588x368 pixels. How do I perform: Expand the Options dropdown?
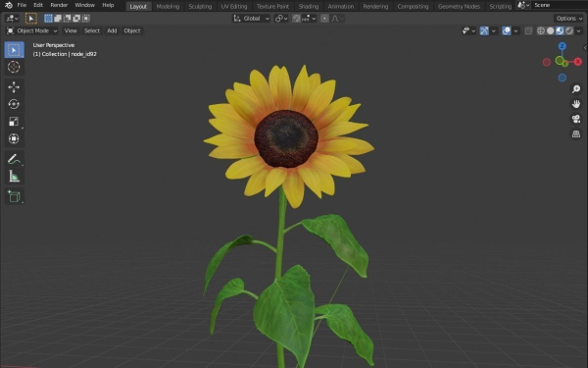pos(569,19)
